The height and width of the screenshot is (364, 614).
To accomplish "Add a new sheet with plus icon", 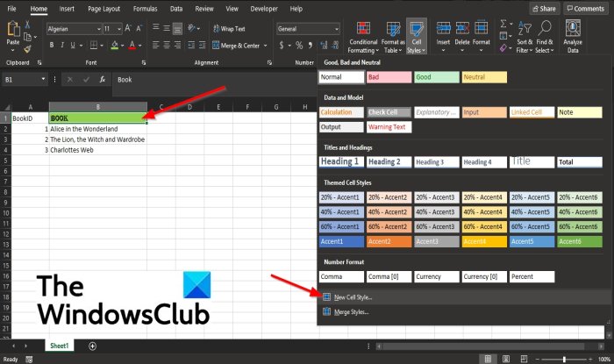I will (x=92, y=346).
